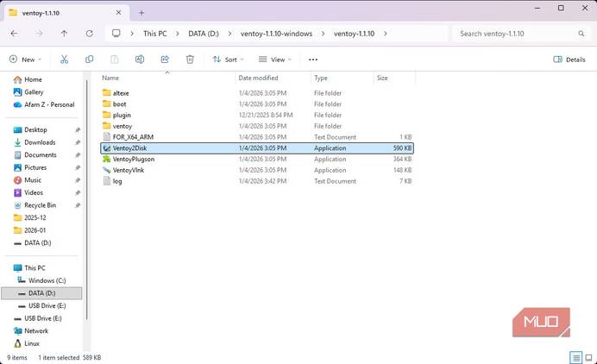Go back with the left arrow

point(14,34)
